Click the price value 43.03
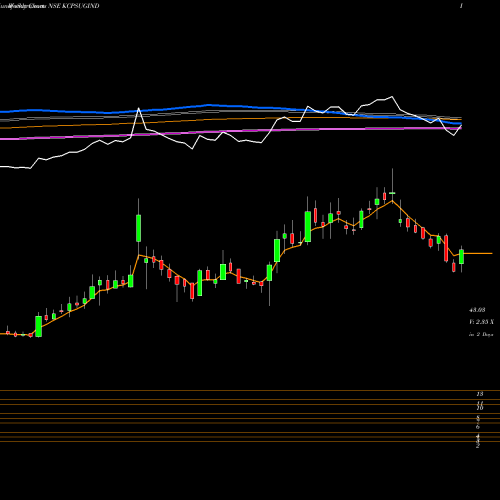 477,310
